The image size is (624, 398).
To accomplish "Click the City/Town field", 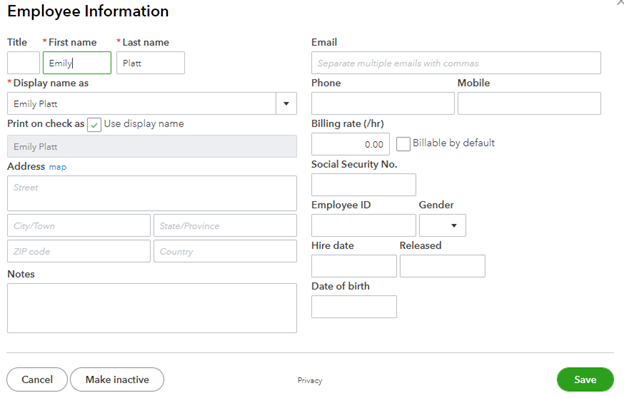I will 79,226.
